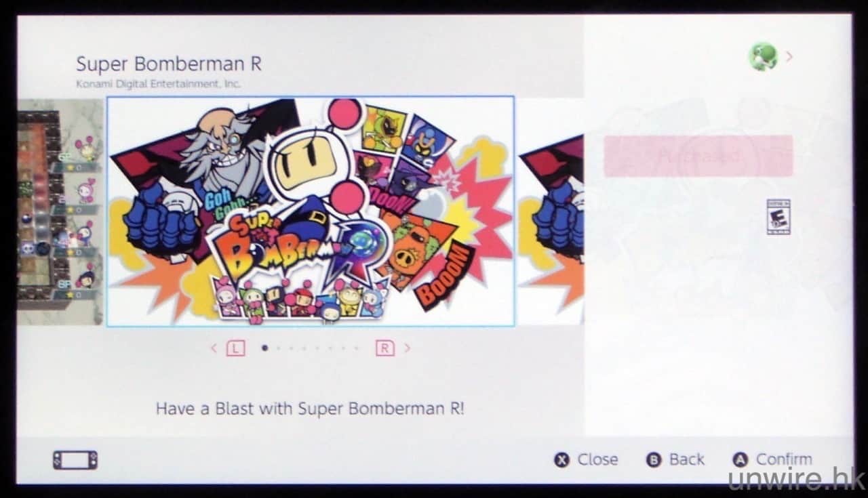Image resolution: width=868 pixels, height=498 pixels.
Task: Open the main Super Bomberman R artwork
Action: pos(311,211)
